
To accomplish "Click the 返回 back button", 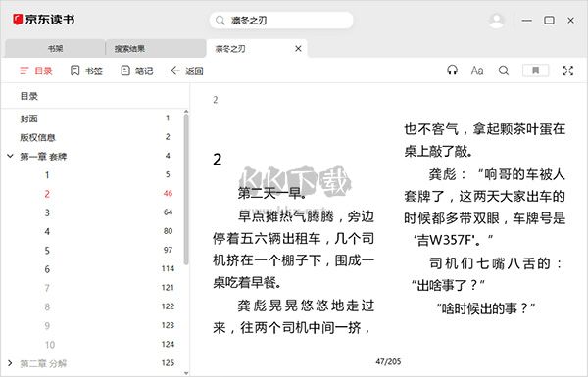I will [187, 71].
